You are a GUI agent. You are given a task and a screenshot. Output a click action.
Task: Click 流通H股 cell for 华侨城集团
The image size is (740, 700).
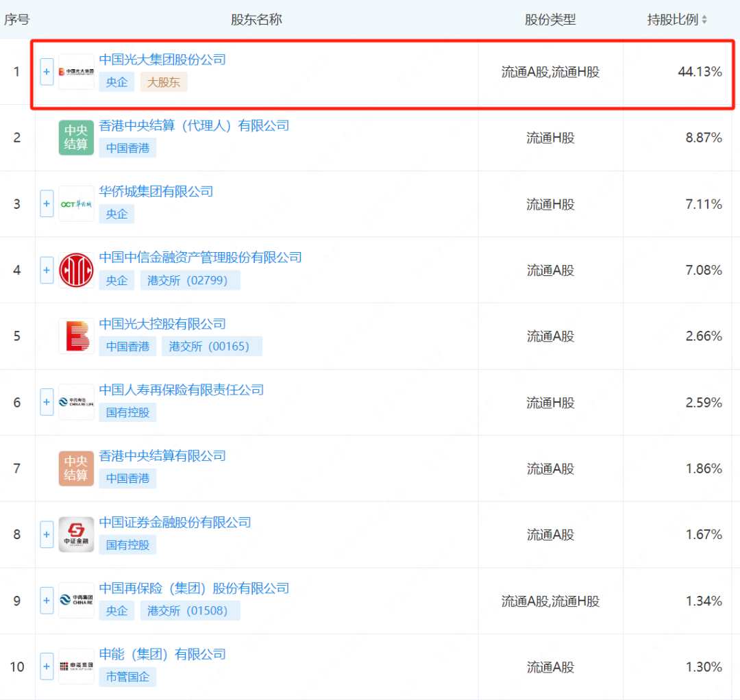550,204
